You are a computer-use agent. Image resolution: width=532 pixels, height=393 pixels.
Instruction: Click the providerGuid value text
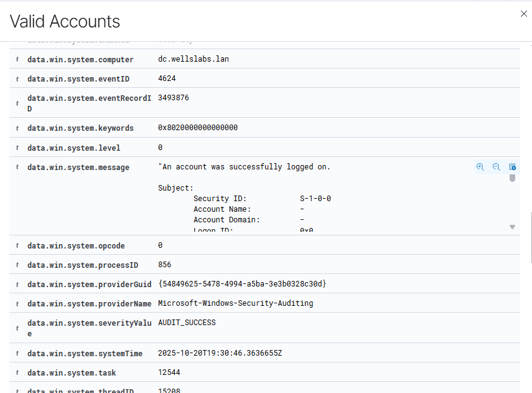tap(242, 284)
